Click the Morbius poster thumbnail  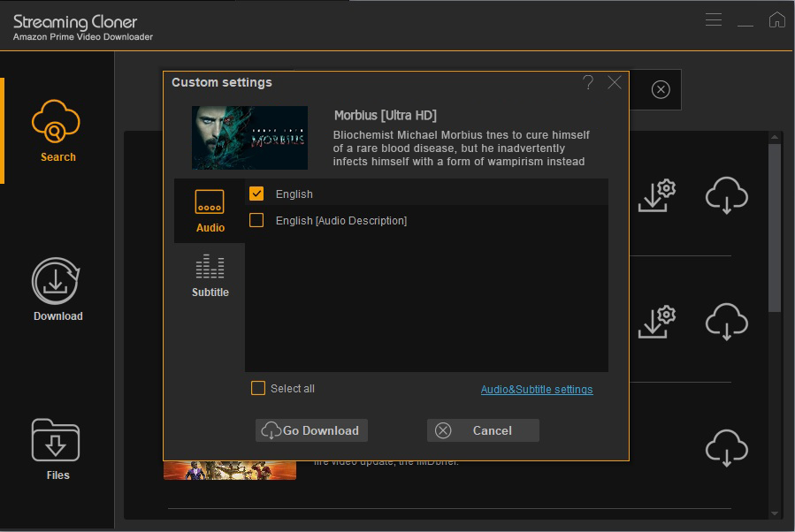[x=249, y=138]
